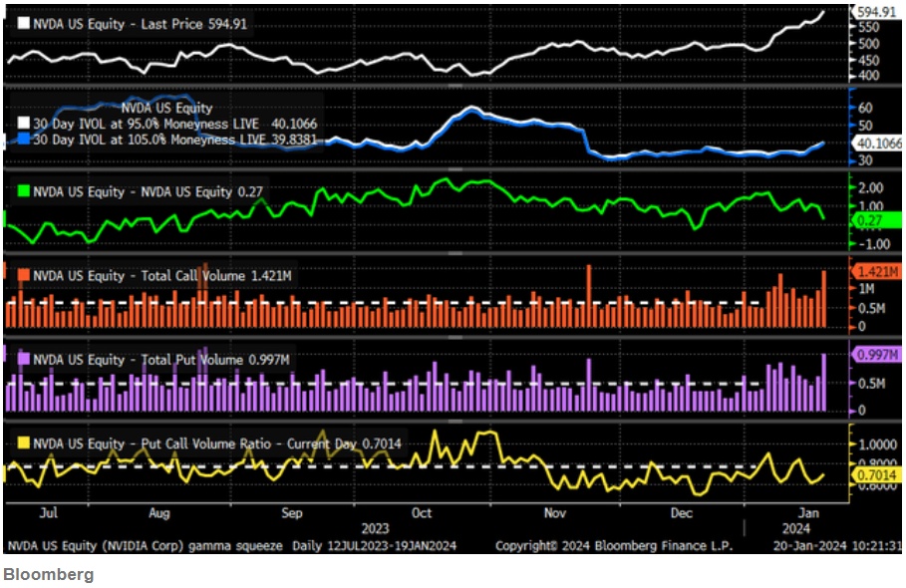Click the Bloomberg source caption below the chart
Screen dimensions: 906x588
[48, 574]
